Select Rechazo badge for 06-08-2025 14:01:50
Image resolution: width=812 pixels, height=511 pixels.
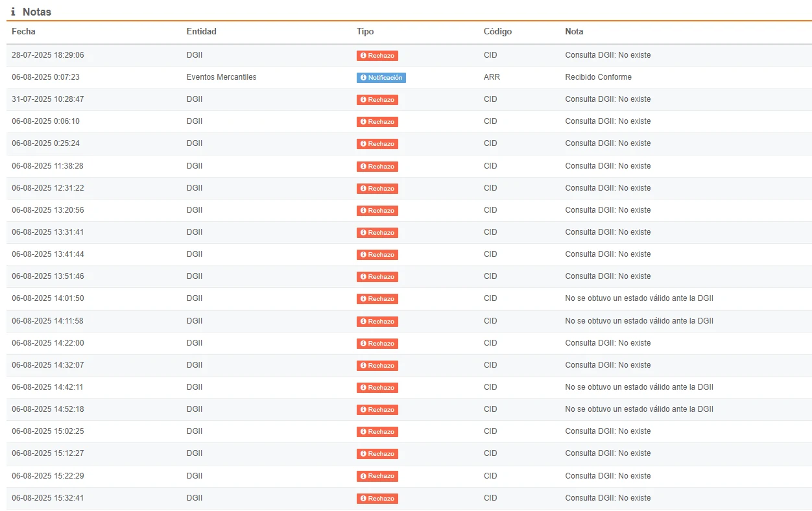377,299
